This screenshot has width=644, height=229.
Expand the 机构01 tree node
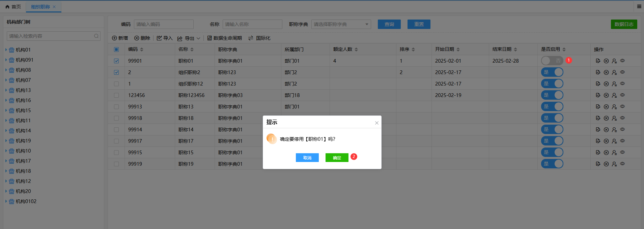[x=6, y=50]
